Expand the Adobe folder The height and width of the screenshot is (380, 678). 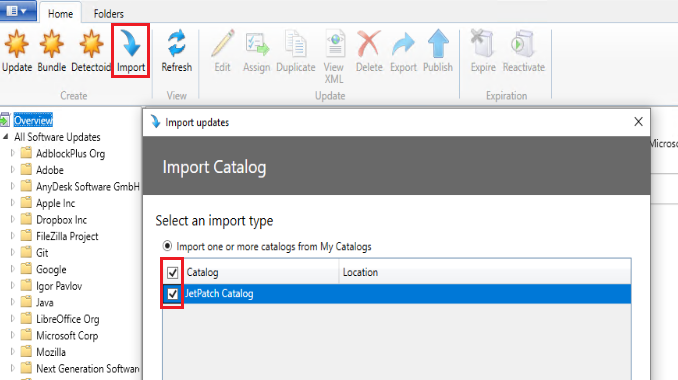[x=13, y=169]
